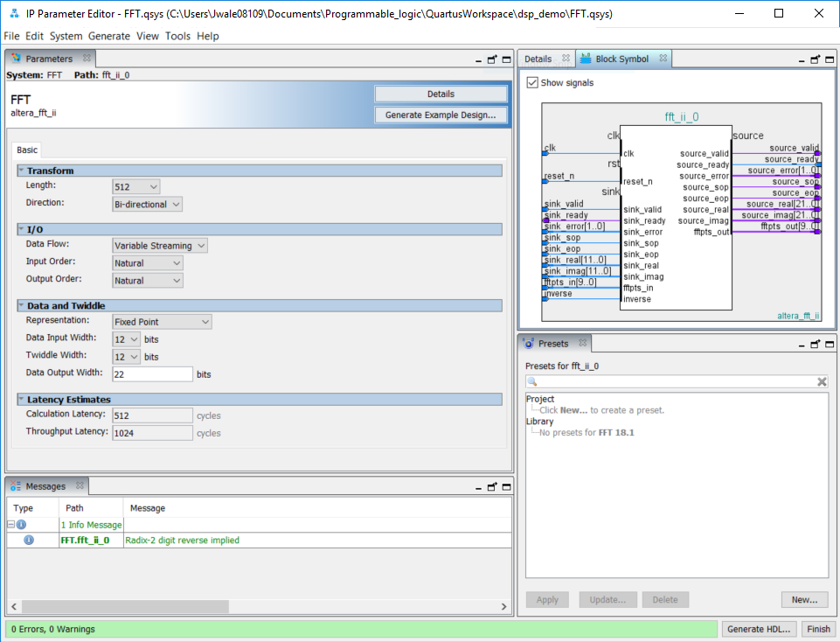Click the Messages scroll left arrow
This screenshot has height=642, width=840.
click(14, 606)
